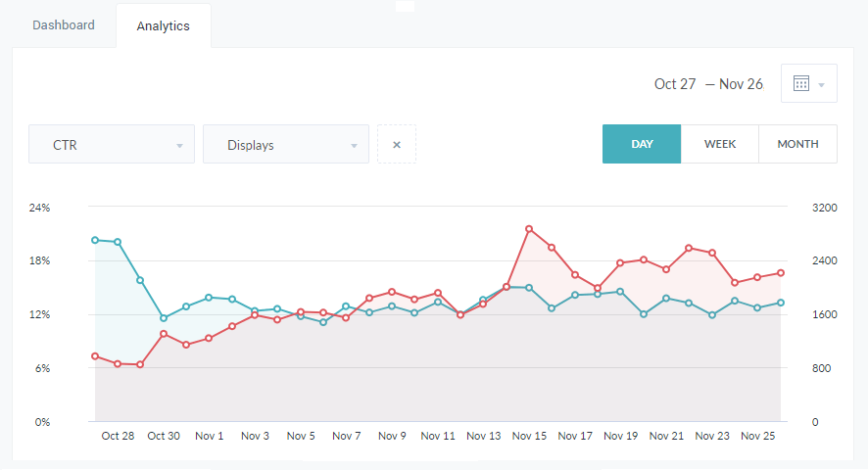Click the Oct 28 axis label
868x470 pixels.
click(x=118, y=437)
